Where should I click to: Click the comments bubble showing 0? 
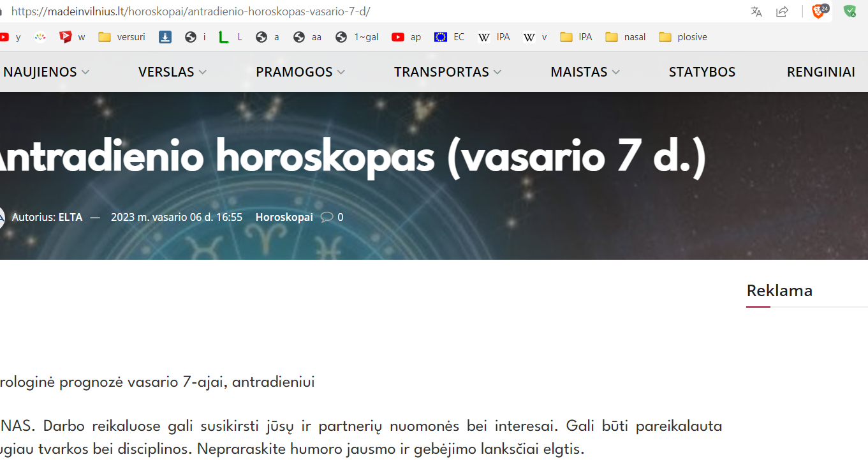(331, 216)
